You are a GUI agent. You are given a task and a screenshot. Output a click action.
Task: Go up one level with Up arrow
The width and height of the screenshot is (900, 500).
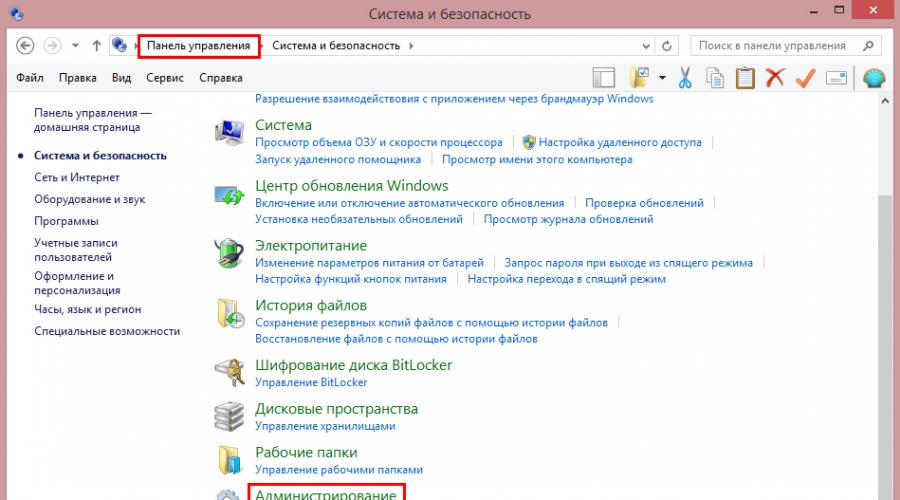(96, 45)
